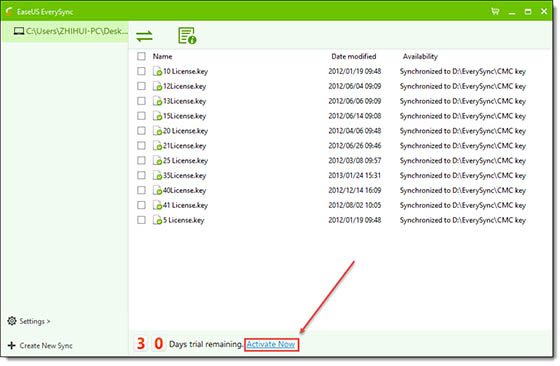Click the EaseUS EverySync logo icon
This screenshot has width=560, height=366.
pyautogui.click(x=9, y=11)
